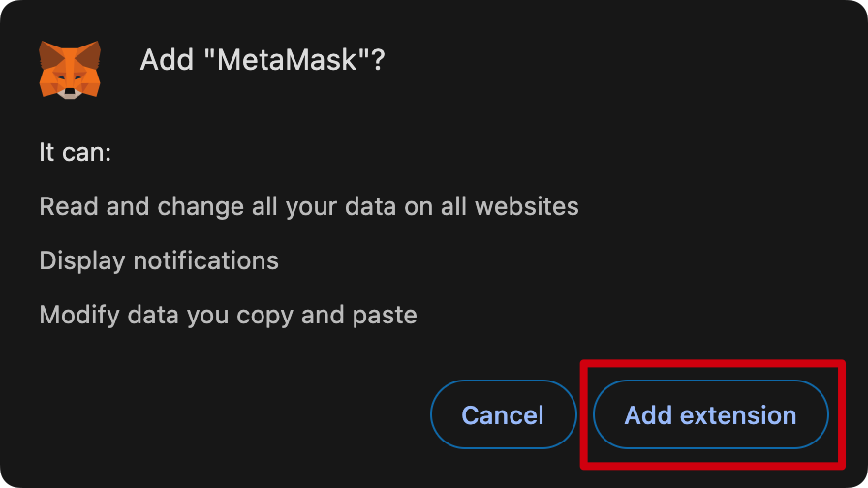This screenshot has height=488, width=868.
Task: Click the MetaMask fox logo icon
Action: pos(69,68)
